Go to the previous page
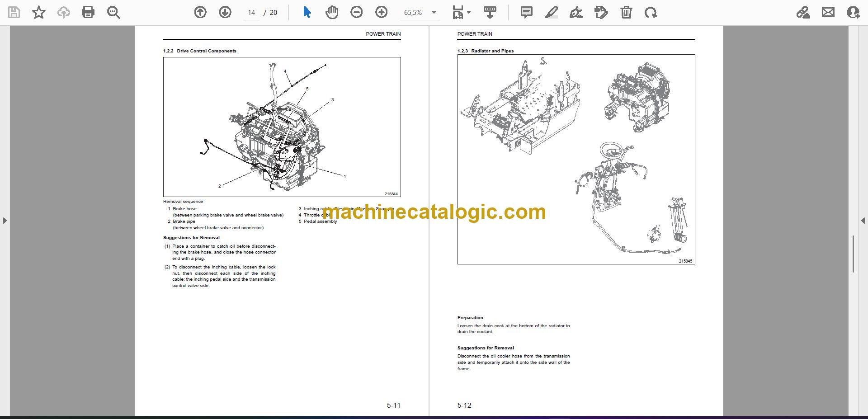 [x=200, y=12]
